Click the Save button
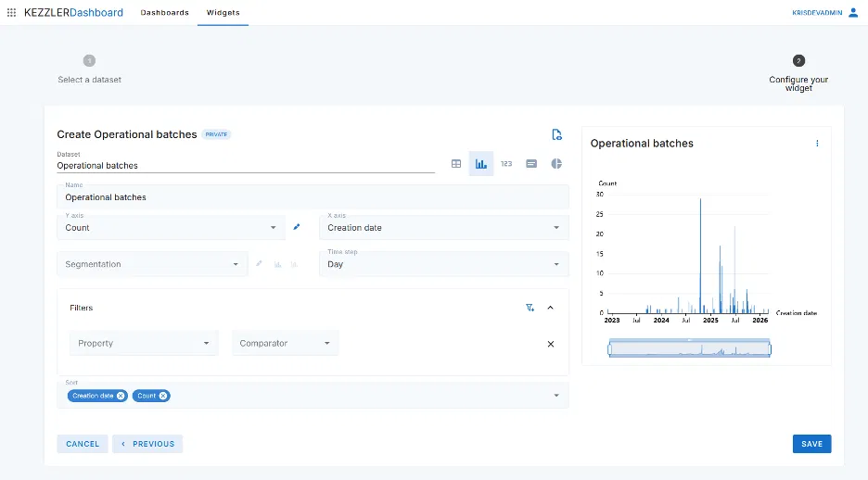 click(x=811, y=444)
